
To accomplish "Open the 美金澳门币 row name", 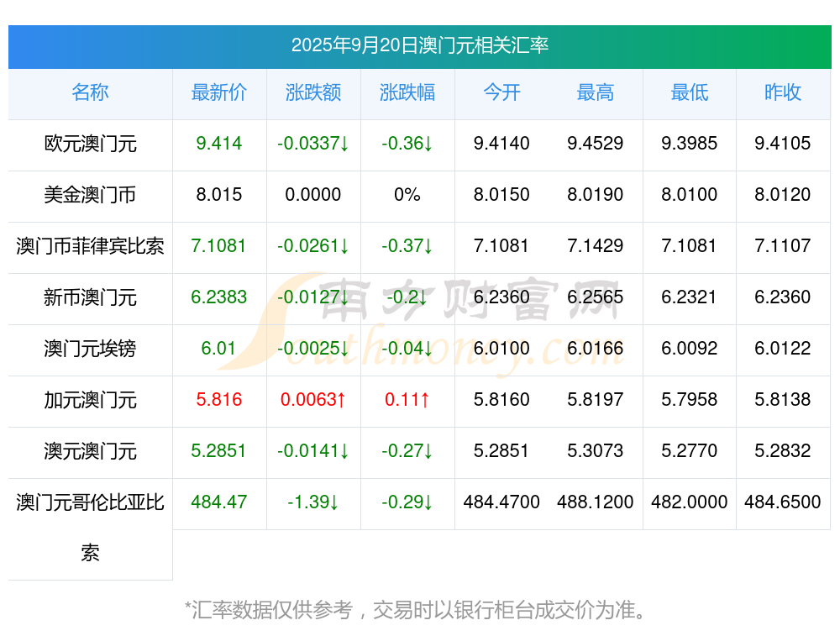I will (x=90, y=195).
